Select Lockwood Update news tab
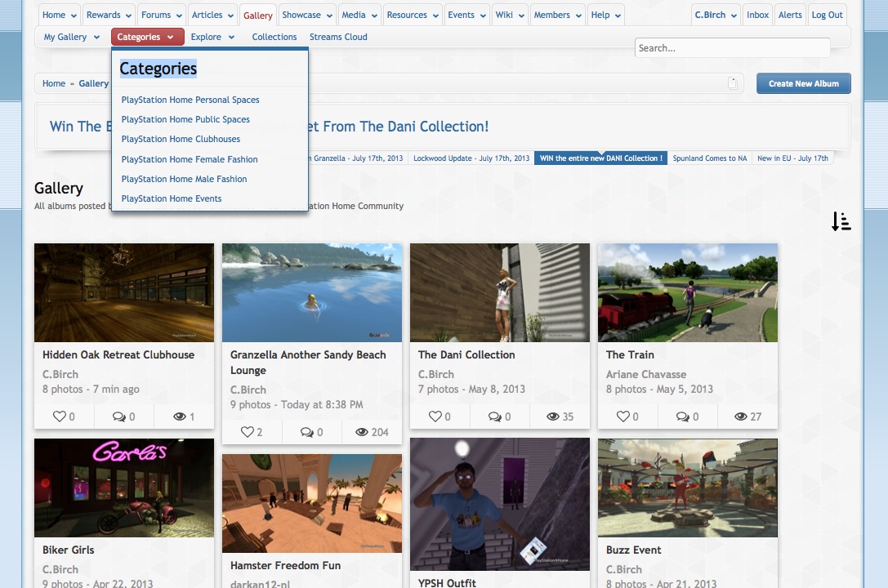 pos(471,158)
